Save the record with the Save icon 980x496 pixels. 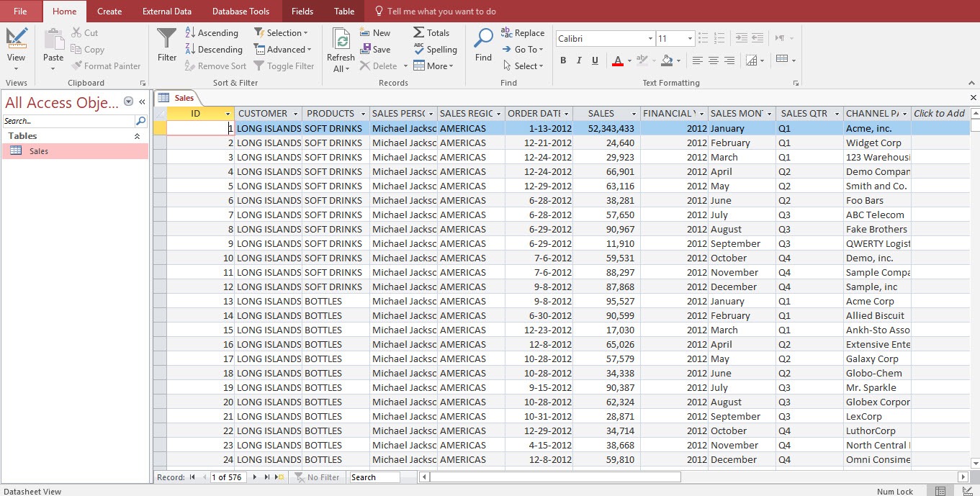click(x=375, y=49)
